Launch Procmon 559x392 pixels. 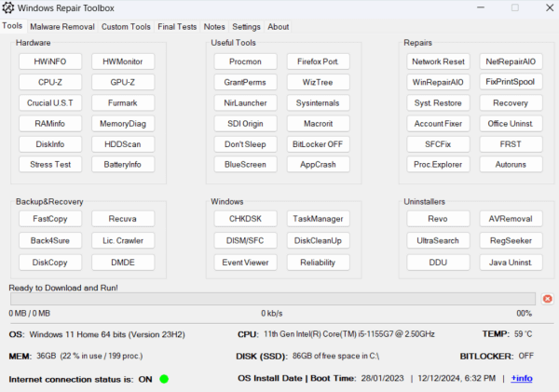tap(246, 61)
